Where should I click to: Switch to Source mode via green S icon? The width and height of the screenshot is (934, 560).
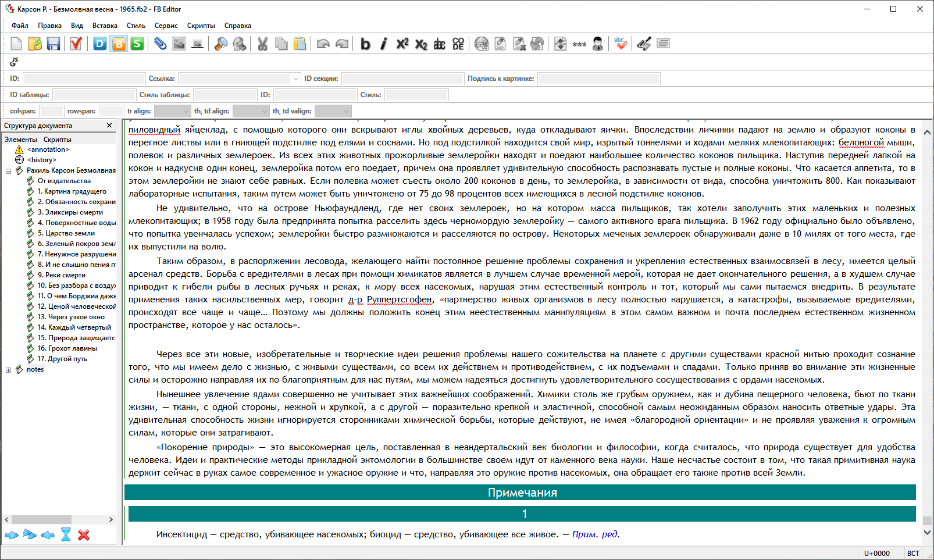[137, 44]
